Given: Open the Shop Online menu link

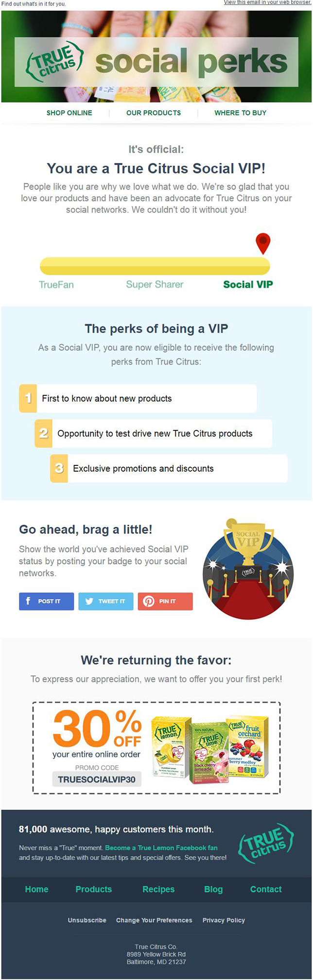Looking at the screenshot, I should click(x=70, y=113).
